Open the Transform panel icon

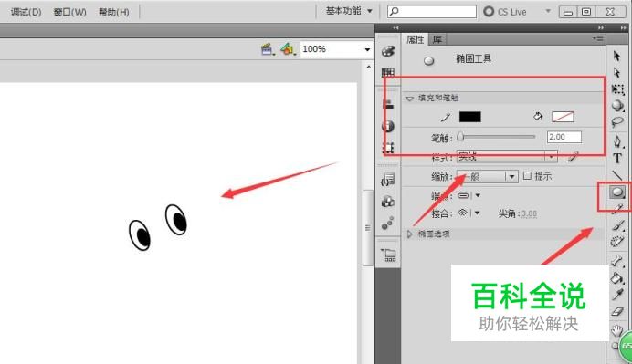point(388,148)
